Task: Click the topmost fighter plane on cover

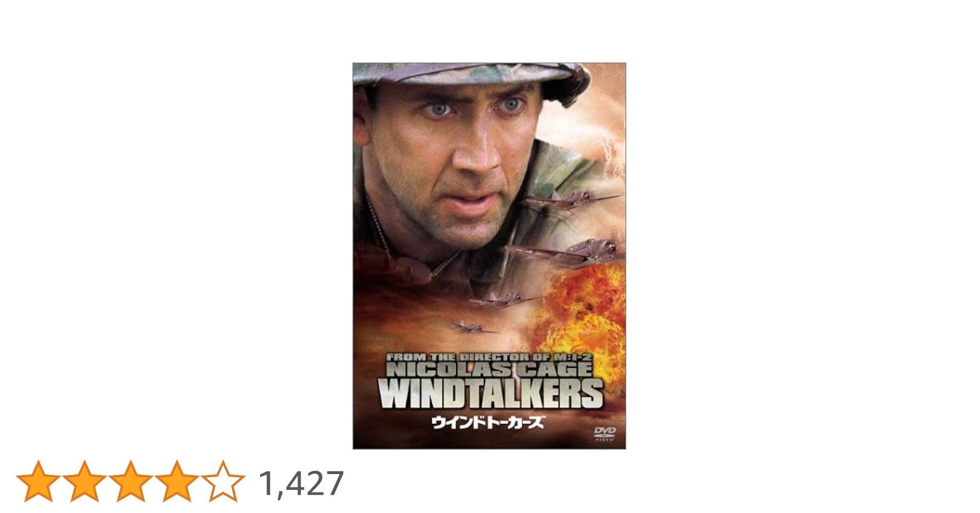Action: coord(572,199)
